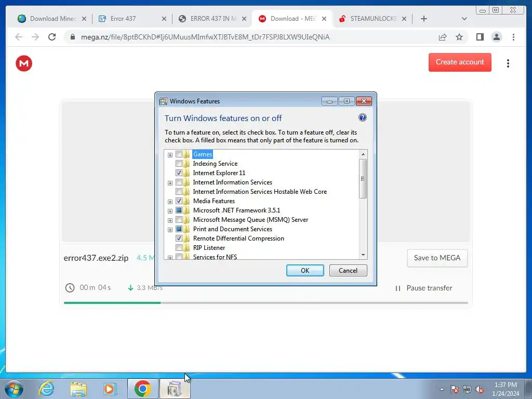Switch to the Error 437 tab

click(x=132, y=19)
